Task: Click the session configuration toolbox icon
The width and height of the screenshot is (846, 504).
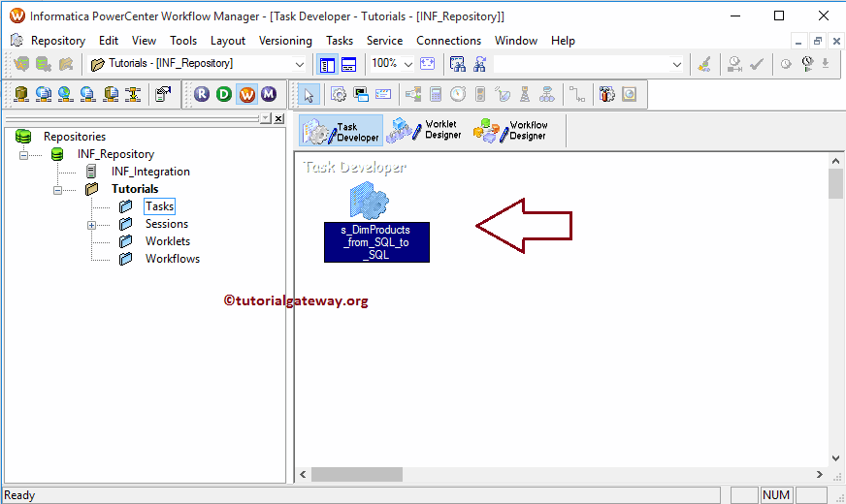Action: [x=607, y=95]
